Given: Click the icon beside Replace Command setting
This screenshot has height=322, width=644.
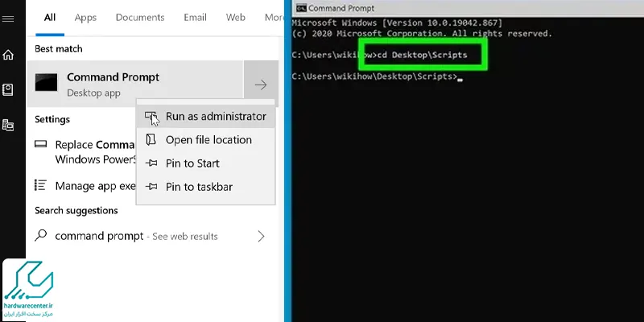Looking at the screenshot, I should coord(41,144).
